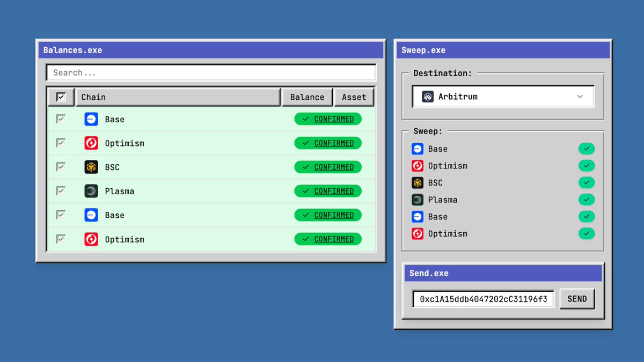Viewport: 644px width, 362px height.
Task: Uncheck the checkbox in the BSC balance row
Action: pyautogui.click(x=61, y=167)
